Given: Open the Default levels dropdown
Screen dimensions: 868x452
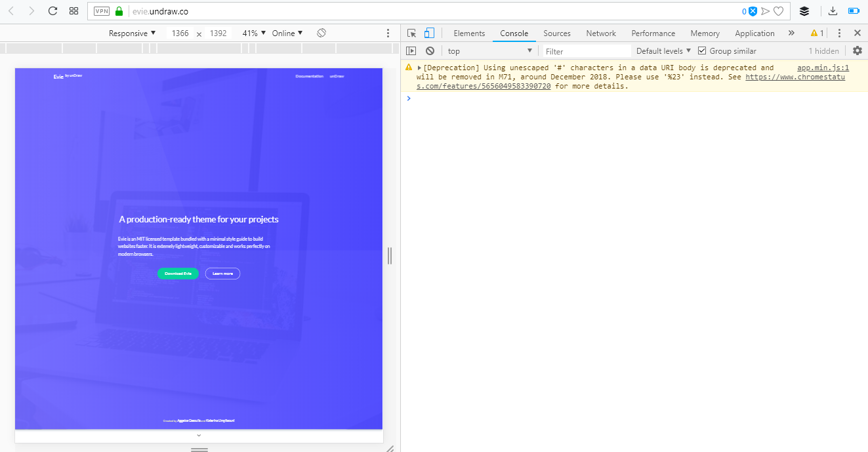Looking at the screenshot, I should 663,51.
